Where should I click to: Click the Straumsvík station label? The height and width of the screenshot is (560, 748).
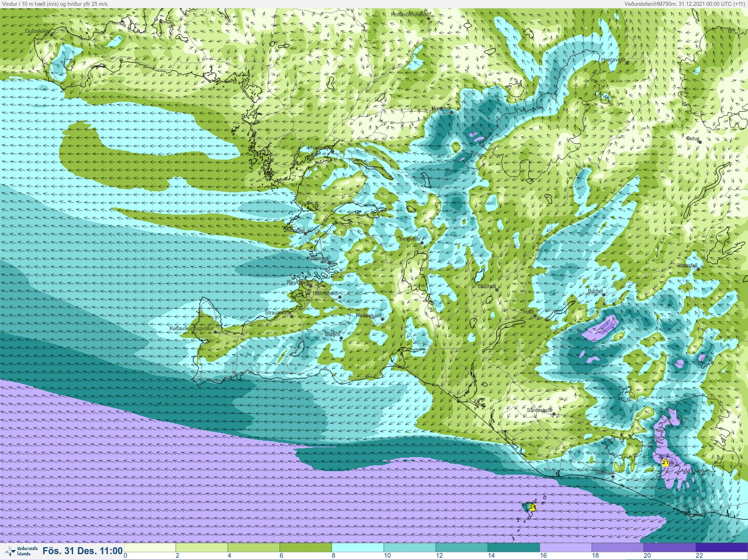[x=278, y=313]
